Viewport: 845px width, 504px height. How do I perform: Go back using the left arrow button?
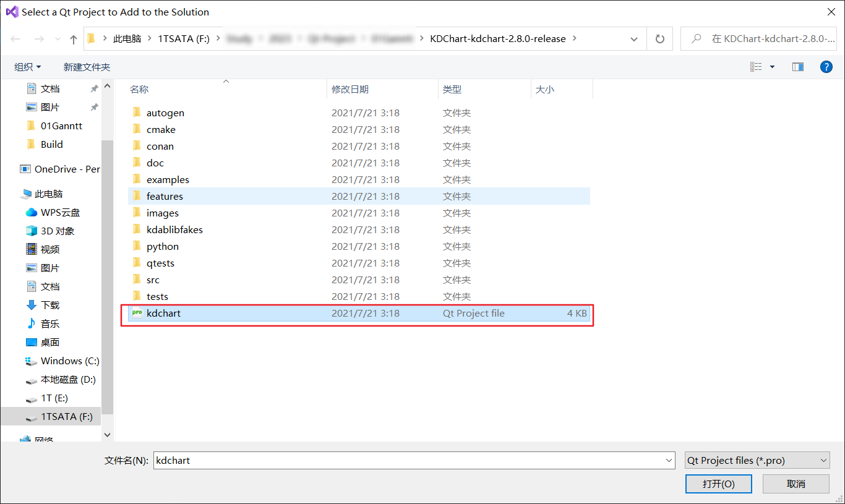point(15,39)
